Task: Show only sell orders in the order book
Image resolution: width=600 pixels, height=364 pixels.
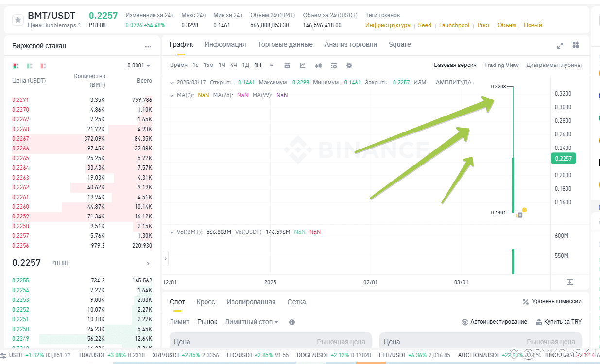Action: [43, 65]
